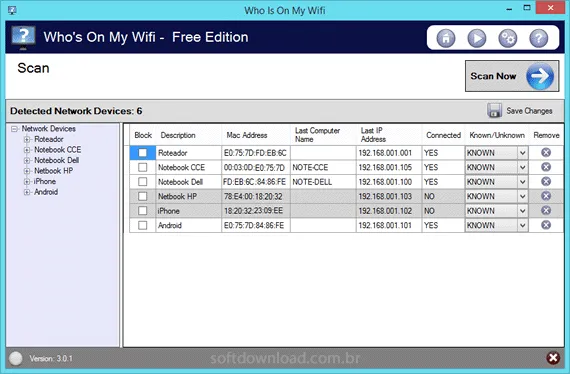Click the Scan Now button

(x=512, y=76)
